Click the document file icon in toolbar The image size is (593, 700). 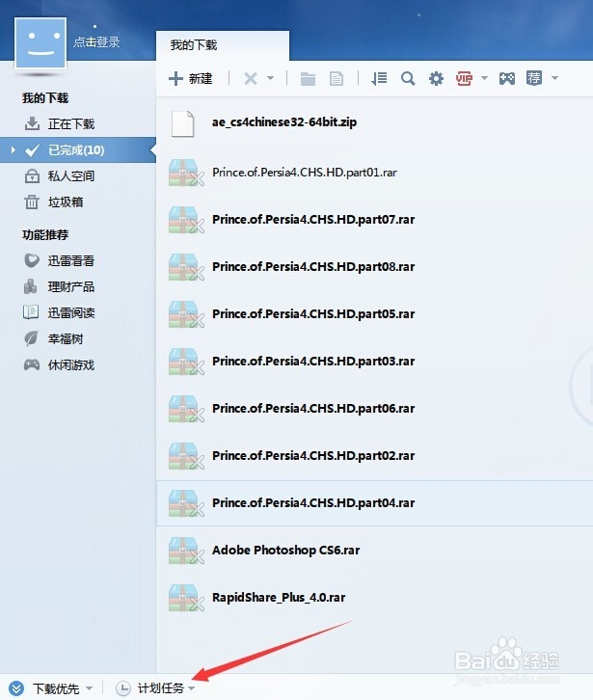pyautogui.click(x=337, y=79)
